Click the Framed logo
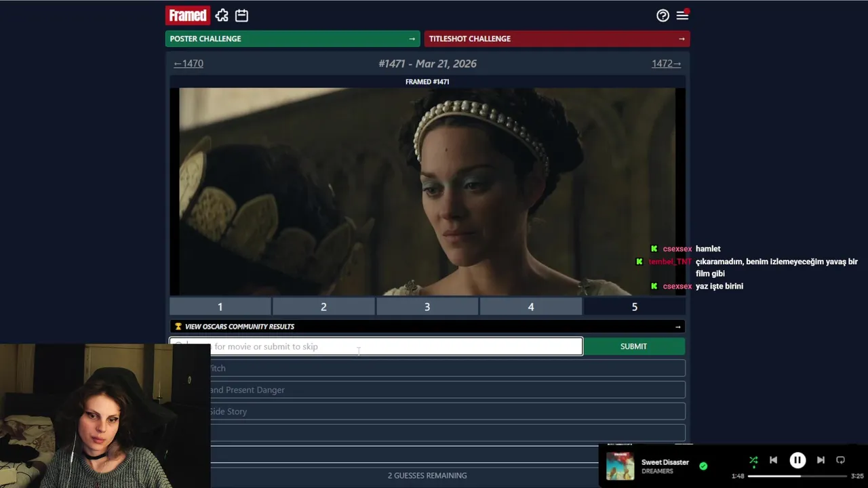Image resolution: width=868 pixels, height=488 pixels. point(188,15)
